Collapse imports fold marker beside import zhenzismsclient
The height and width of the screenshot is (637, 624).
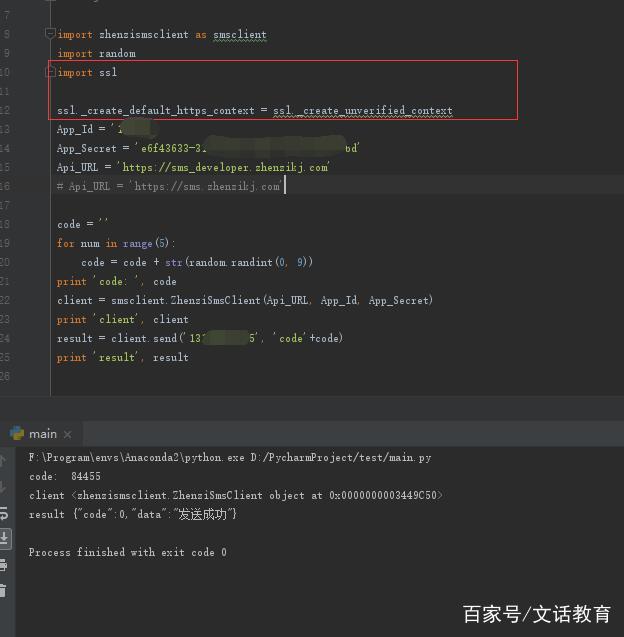click(50, 33)
